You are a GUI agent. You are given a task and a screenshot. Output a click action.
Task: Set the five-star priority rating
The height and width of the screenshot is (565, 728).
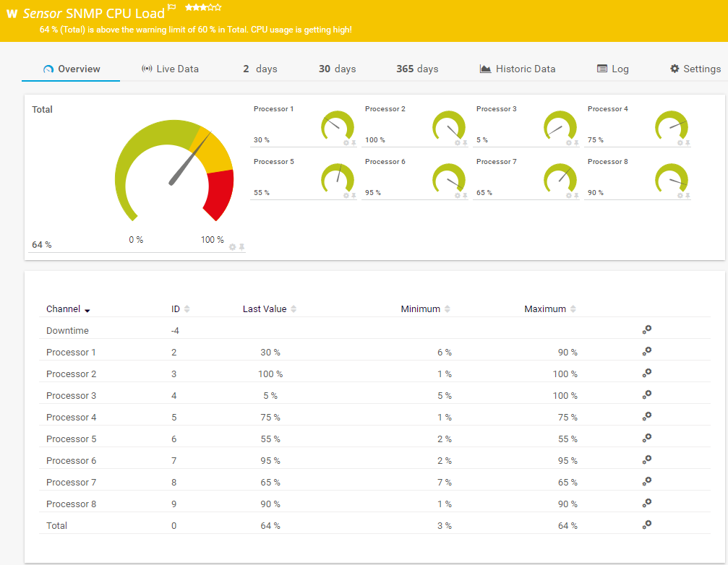tap(218, 7)
